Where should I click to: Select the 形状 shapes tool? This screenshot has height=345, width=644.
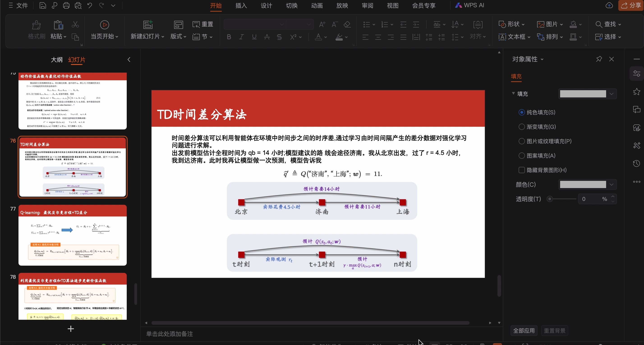tap(511, 24)
